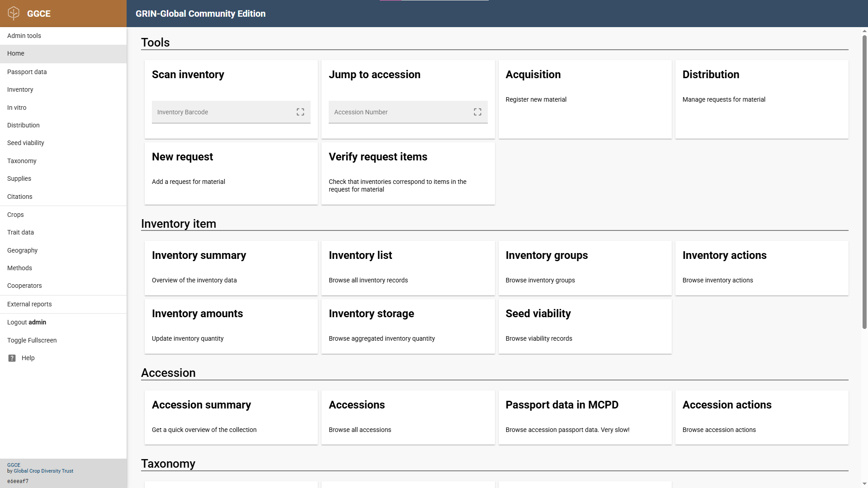The height and width of the screenshot is (488, 868).
Task: Follow the Global Crop Diversity Trust link
Action: (x=43, y=471)
